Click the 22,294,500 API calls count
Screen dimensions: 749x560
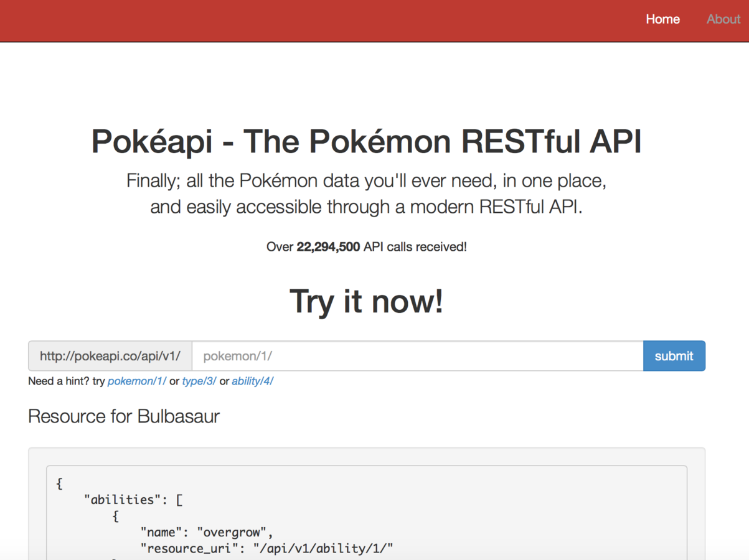point(328,247)
